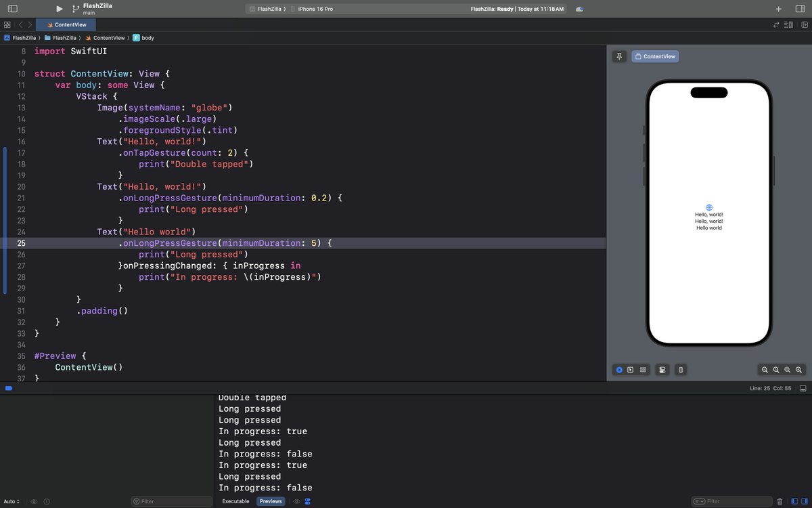Image resolution: width=812 pixels, height=508 pixels.
Task: Click FlashZilla project in breadcrumb
Action: click(x=20, y=38)
